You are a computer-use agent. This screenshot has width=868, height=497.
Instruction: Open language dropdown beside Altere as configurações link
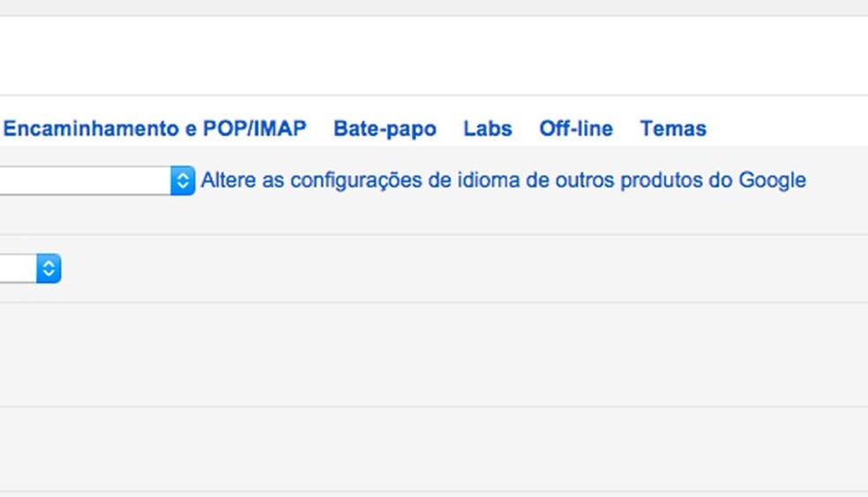click(97, 181)
